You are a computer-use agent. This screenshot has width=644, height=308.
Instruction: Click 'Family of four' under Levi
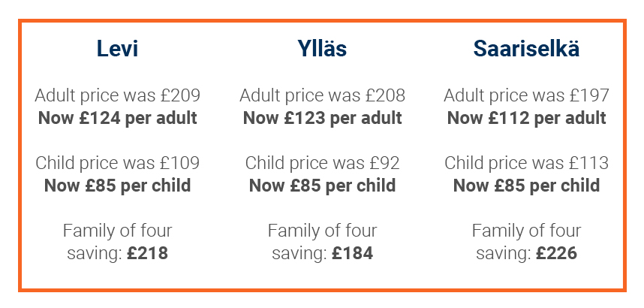(x=117, y=231)
